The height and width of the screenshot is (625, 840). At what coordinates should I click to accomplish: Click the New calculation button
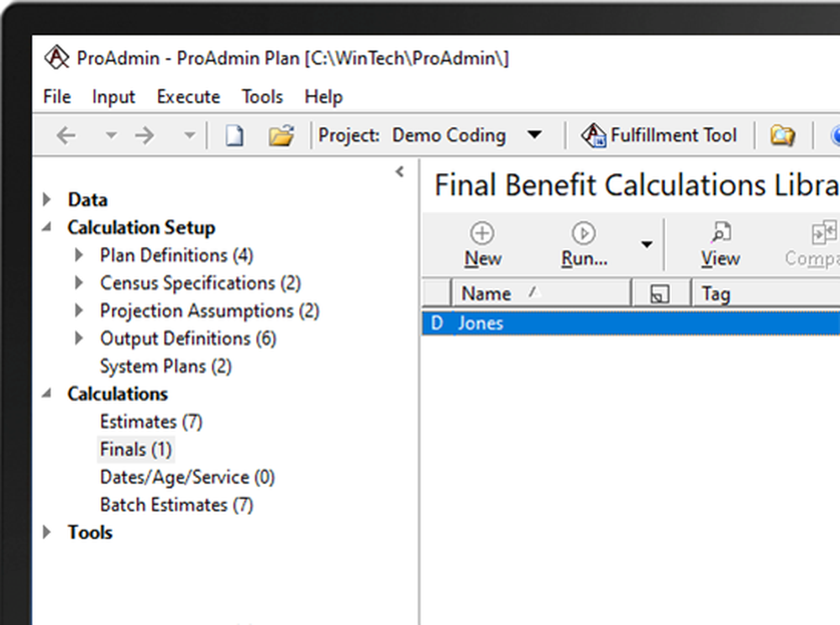pos(483,245)
